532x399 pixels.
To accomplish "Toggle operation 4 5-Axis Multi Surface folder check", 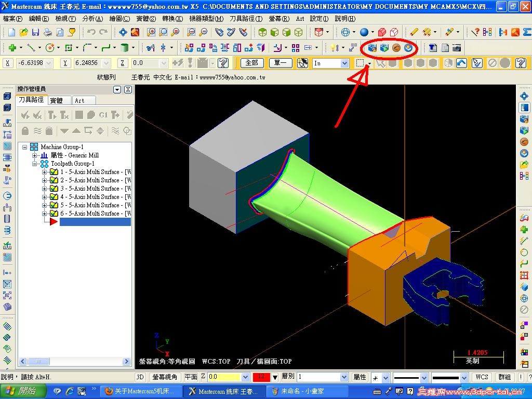I will [x=54, y=197].
